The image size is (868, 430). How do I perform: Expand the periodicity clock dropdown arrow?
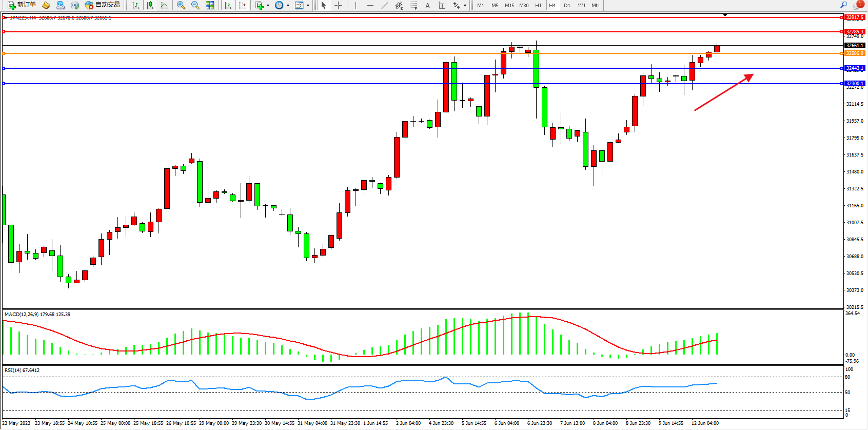tap(288, 5)
